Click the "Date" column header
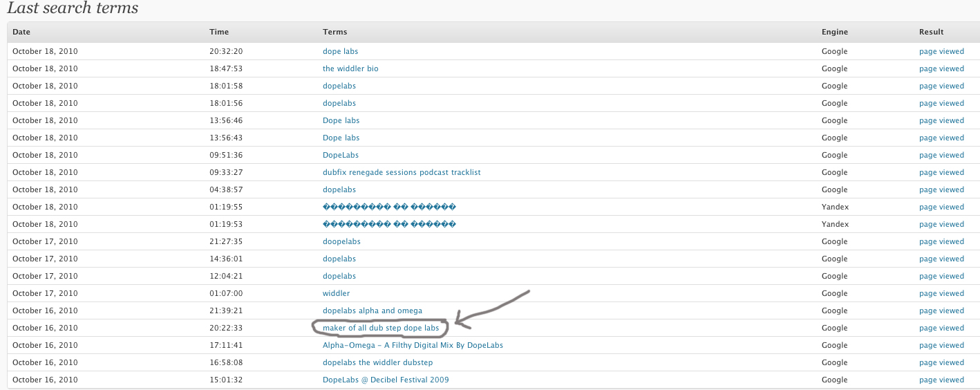980x390 pixels. click(21, 32)
